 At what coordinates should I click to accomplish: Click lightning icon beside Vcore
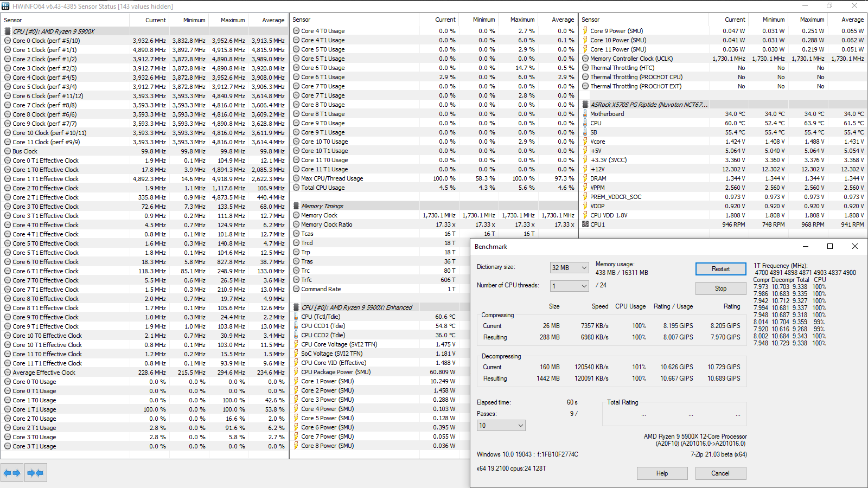pyautogui.click(x=585, y=142)
